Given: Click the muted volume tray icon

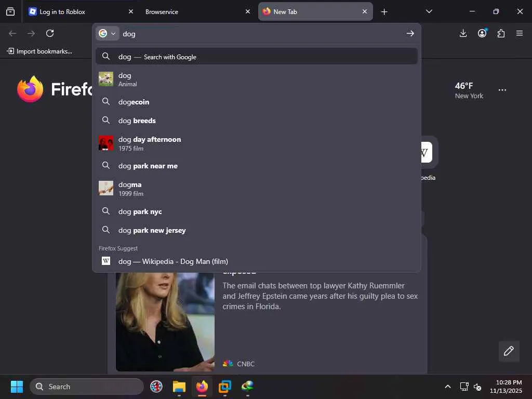Looking at the screenshot, I should [477, 387].
